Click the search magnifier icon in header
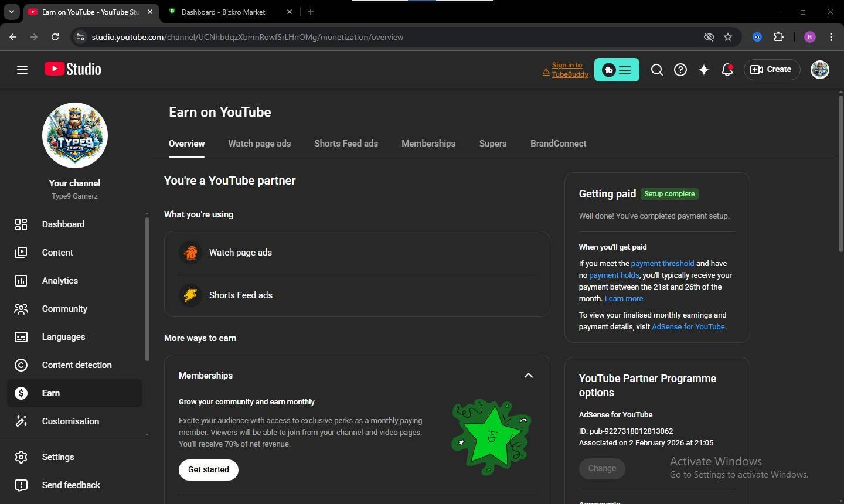 pyautogui.click(x=656, y=70)
